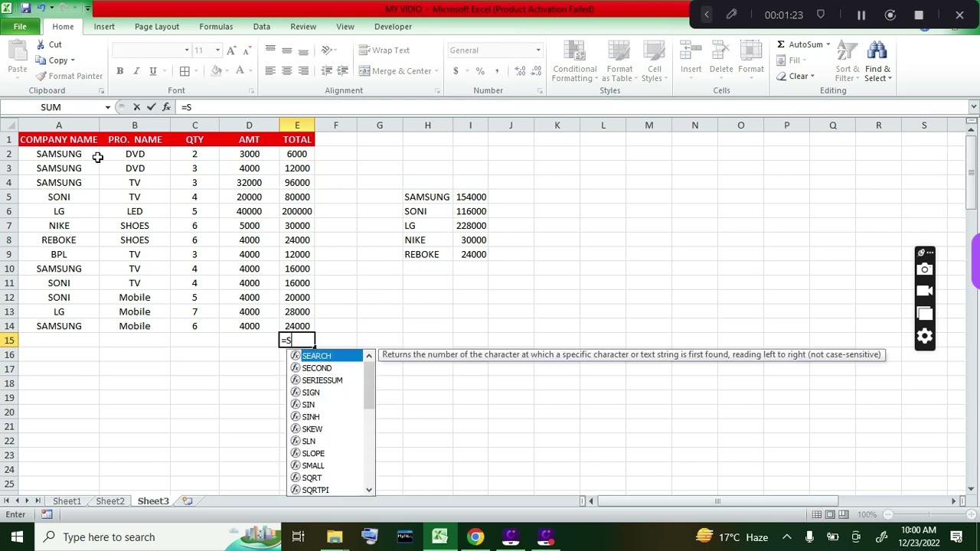The height and width of the screenshot is (551, 980).
Task: Open the font size dropdown
Action: point(217,50)
